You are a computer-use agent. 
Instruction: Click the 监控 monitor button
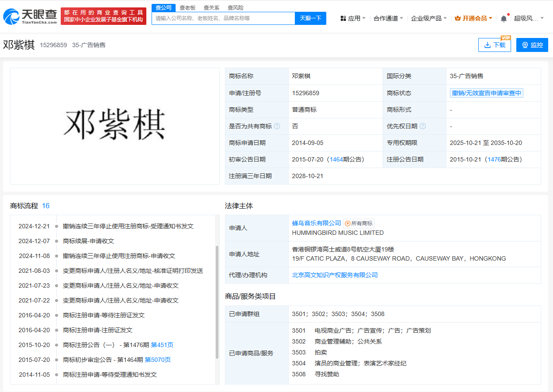tap(532, 45)
